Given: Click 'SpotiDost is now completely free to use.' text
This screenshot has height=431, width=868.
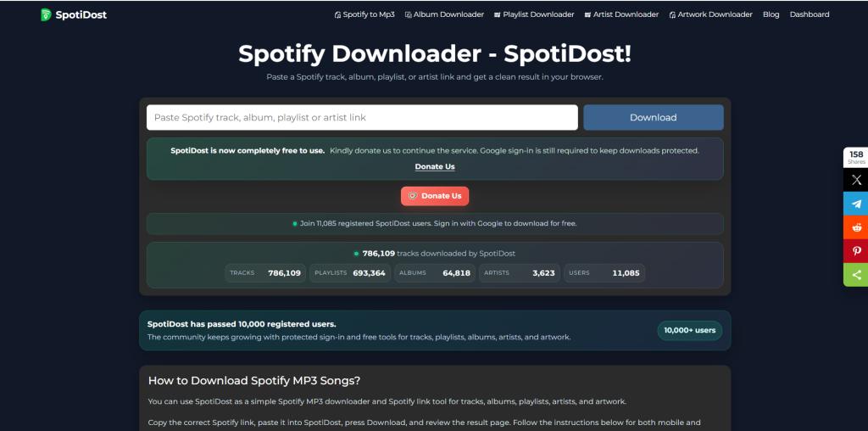Looking at the screenshot, I should coord(248,151).
